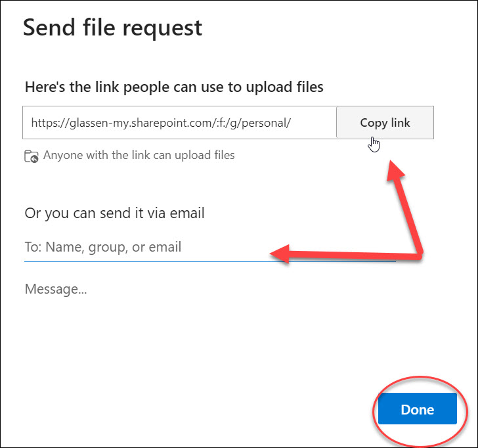This screenshot has height=448, width=478.
Task: Click 'Anyone with the link can upload files'
Action: tap(139, 155)
